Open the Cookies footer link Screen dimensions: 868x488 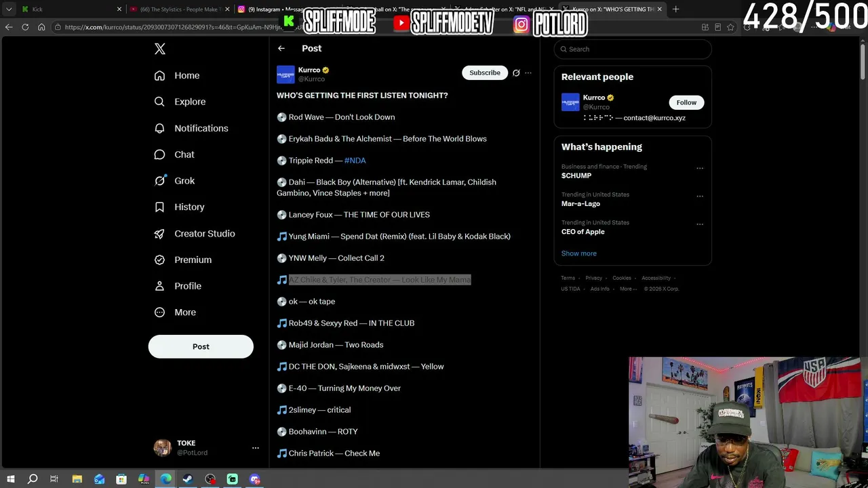click(622, 278)
